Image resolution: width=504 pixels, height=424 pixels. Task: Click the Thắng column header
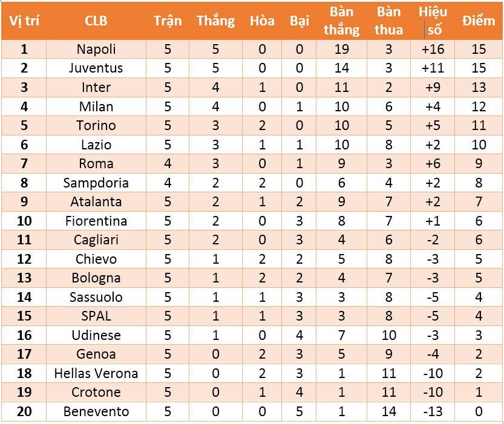pos(215,21)
